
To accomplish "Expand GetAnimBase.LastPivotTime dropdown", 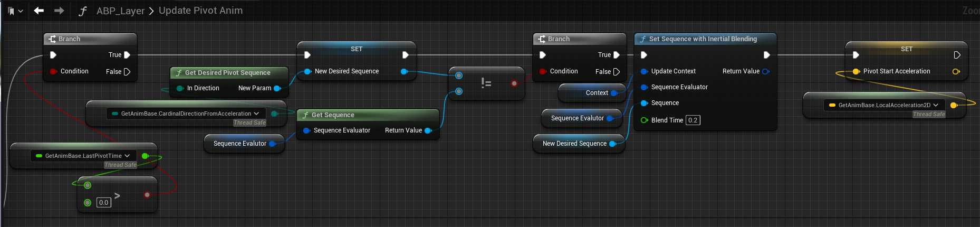I will (x=127, y=156).
